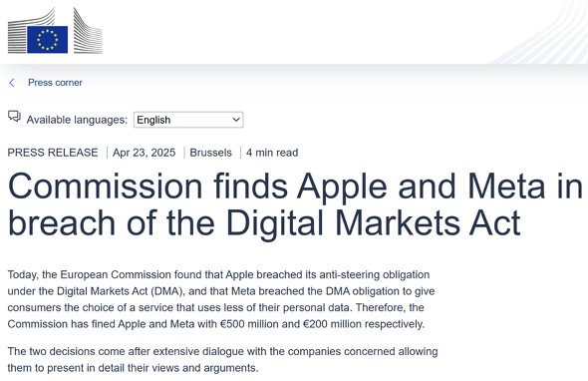Click the Brussels location text
This screenshot has height=381, width=588.
click(x=210, y=153)
